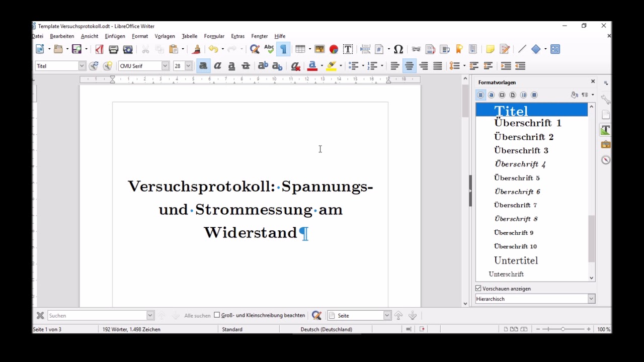Open the paragraph style 'Titel' dropdown
The image size is (644, 362).
(x=82, y=66)
